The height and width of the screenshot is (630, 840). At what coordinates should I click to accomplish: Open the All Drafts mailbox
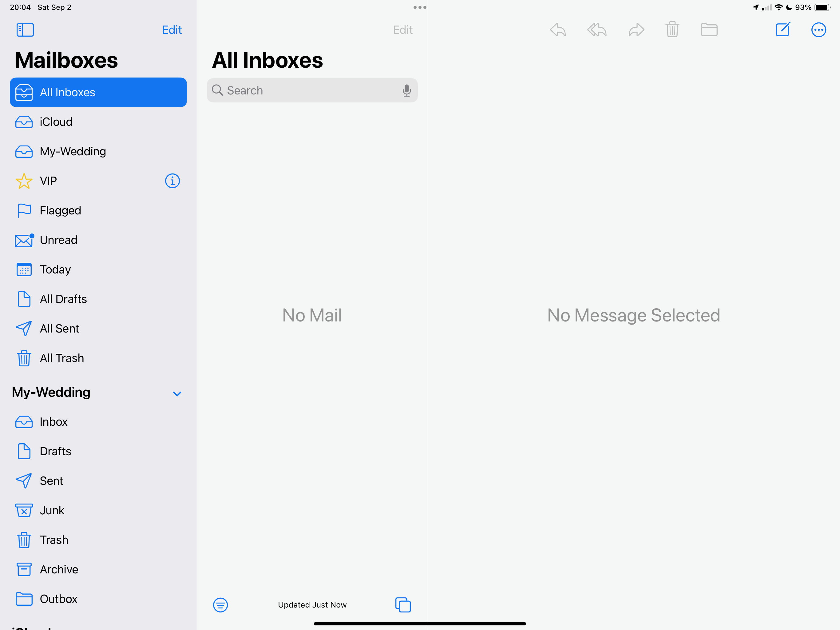pos(98,299)
